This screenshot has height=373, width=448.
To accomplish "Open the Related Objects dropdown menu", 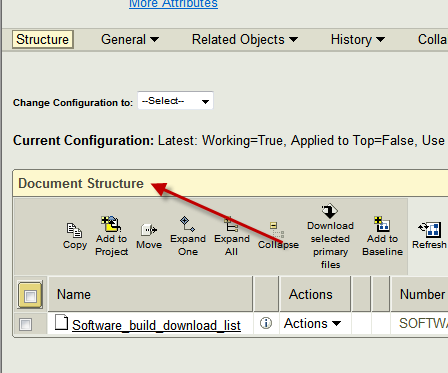I will coord(245,40).
